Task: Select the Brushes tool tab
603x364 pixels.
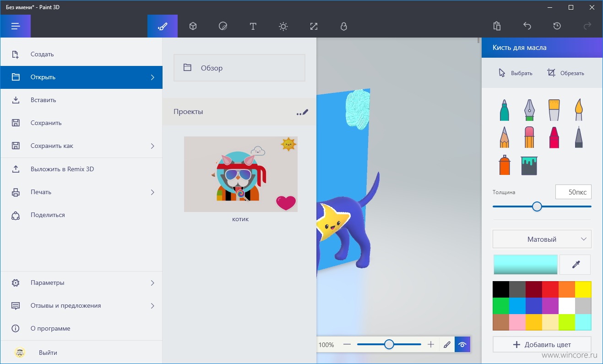Action: click(x=163, y=26)
